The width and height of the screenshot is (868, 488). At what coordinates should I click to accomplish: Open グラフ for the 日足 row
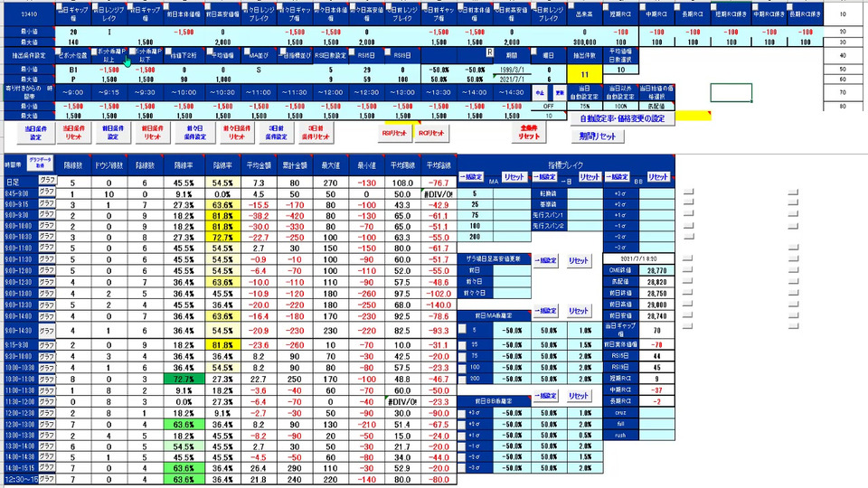point(46,181)
